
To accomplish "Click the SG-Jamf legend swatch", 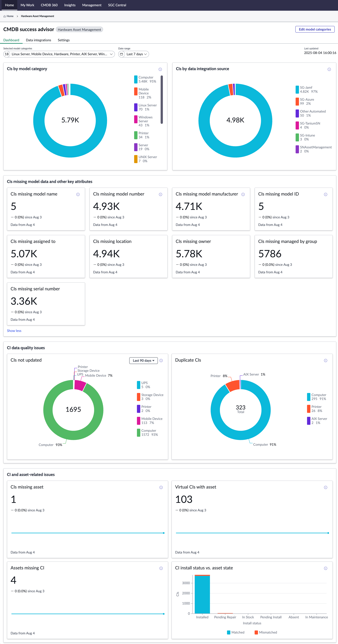I will coord(297,90).
